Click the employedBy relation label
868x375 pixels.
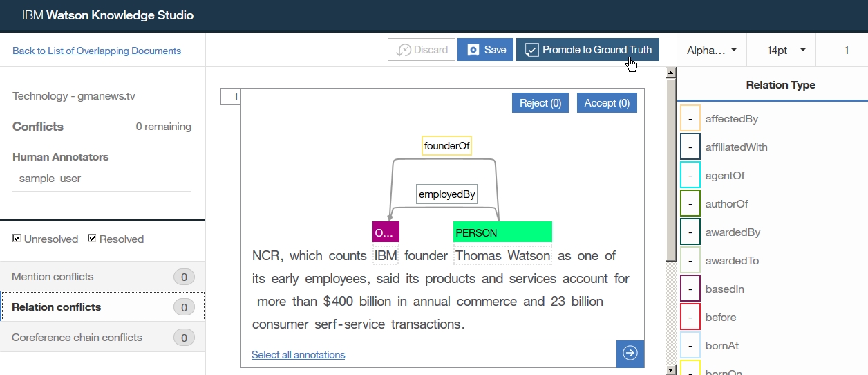click(447, 194)
